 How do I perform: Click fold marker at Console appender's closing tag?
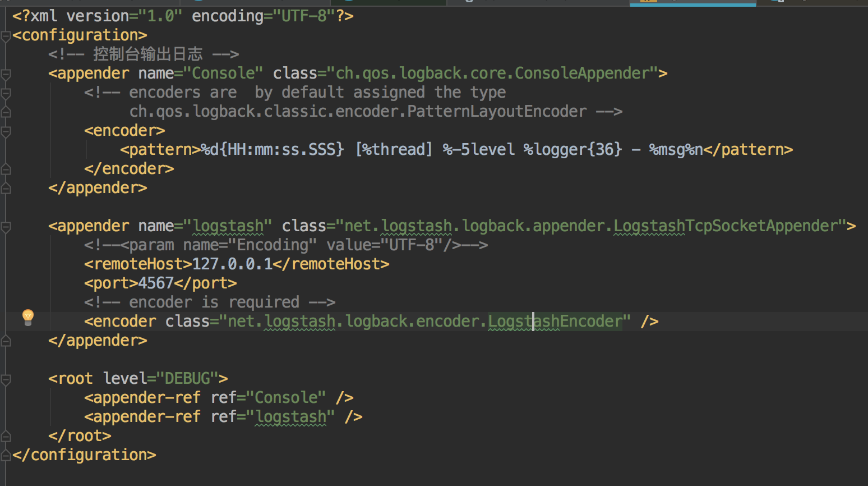[x=6, y=188]
